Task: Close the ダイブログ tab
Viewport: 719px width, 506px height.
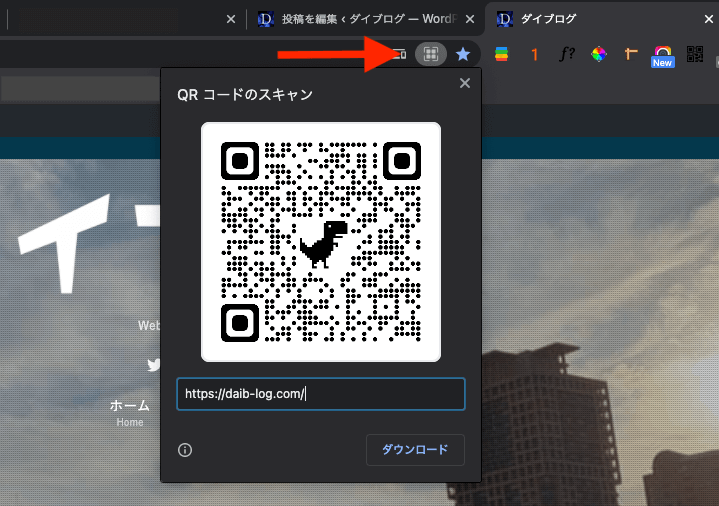Action: (708, 19)
